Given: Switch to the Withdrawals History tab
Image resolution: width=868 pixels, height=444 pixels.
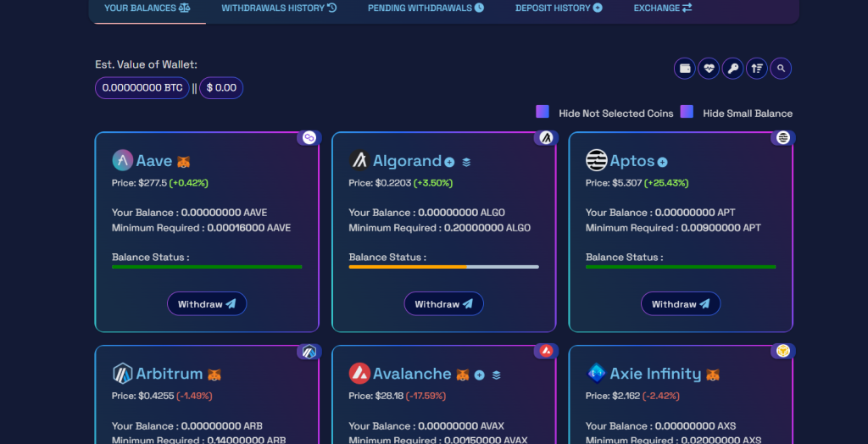Looking at the screenshot, I should 279,8.
